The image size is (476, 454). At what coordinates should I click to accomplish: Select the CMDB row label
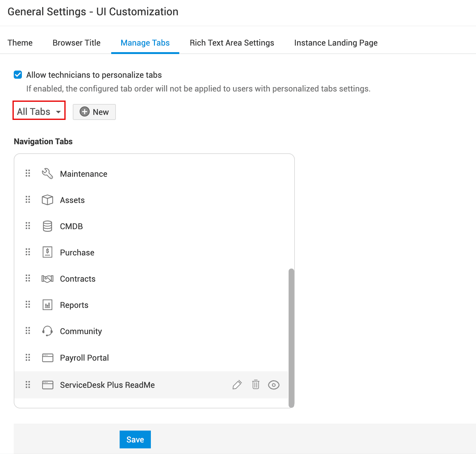[72, 226]
